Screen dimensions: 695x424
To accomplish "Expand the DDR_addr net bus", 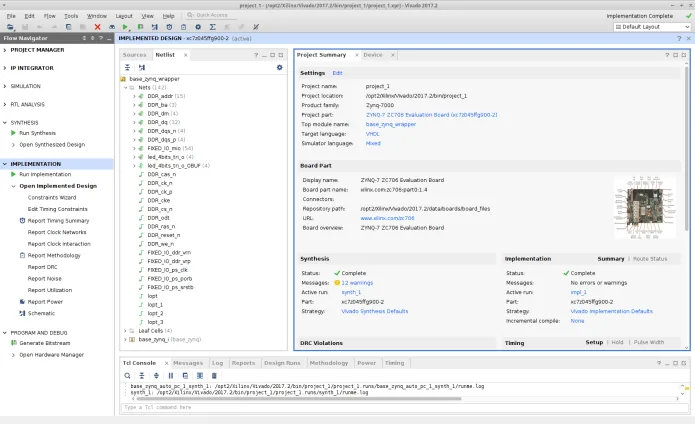I will click(134, 96).
